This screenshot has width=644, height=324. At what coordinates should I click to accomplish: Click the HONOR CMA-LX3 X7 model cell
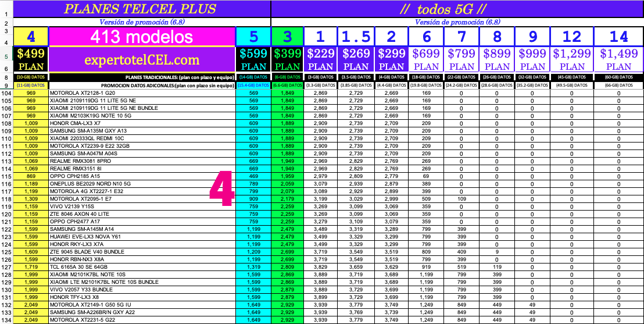tap(142, 123)
